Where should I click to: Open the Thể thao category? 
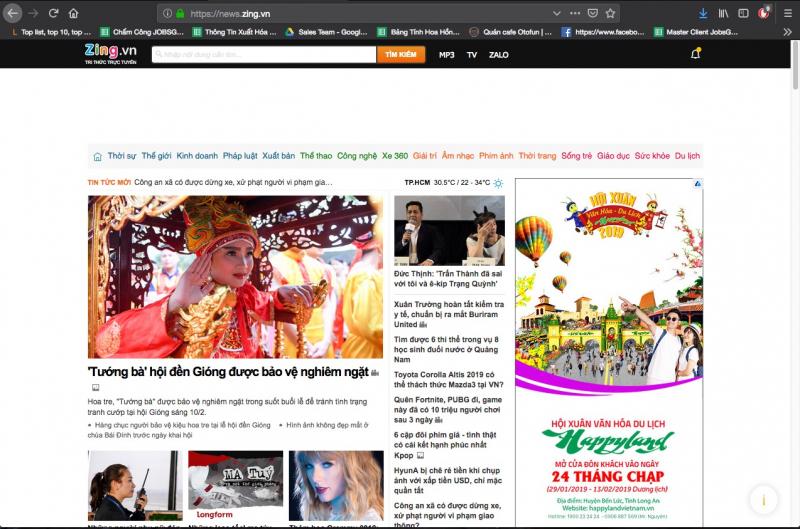pyautogui.click(x=316, y=156)
